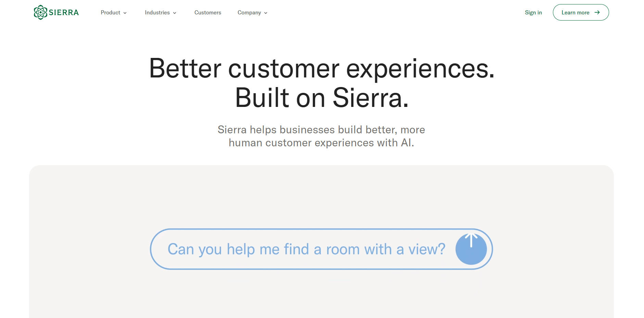The width and height of the screenshot is (644, 318).
Task: Click the Sign in link
Action: click(x=533, y=12)
